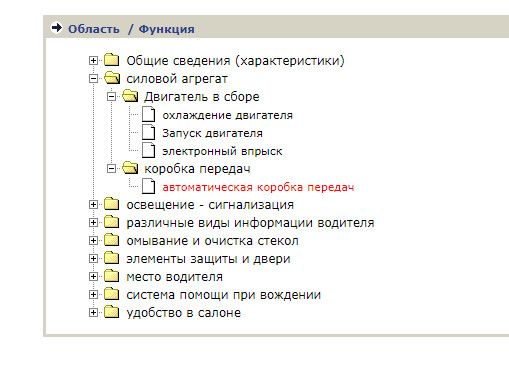
Task: Select различные виды информации водителя label
Action: [x=250, y=223]
